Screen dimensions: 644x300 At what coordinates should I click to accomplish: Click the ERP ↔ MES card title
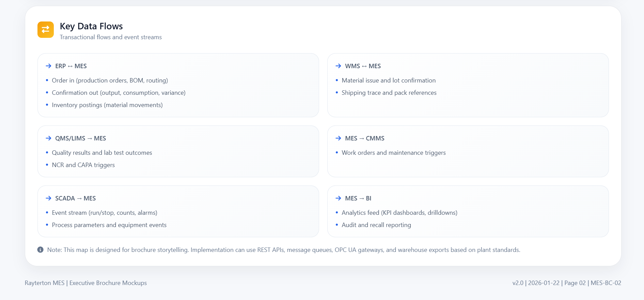(x=71, y=66)
